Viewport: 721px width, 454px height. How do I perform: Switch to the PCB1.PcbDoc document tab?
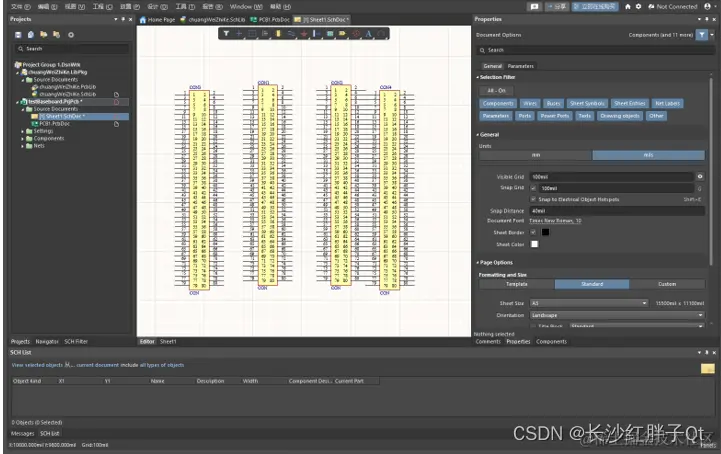pyautogui.click(x=270, y=20)
